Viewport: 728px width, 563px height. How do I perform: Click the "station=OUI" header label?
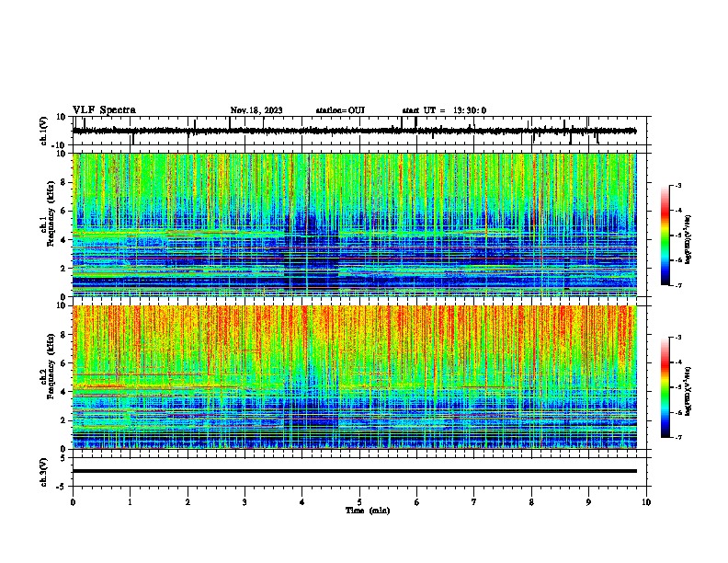click(340, 110)
